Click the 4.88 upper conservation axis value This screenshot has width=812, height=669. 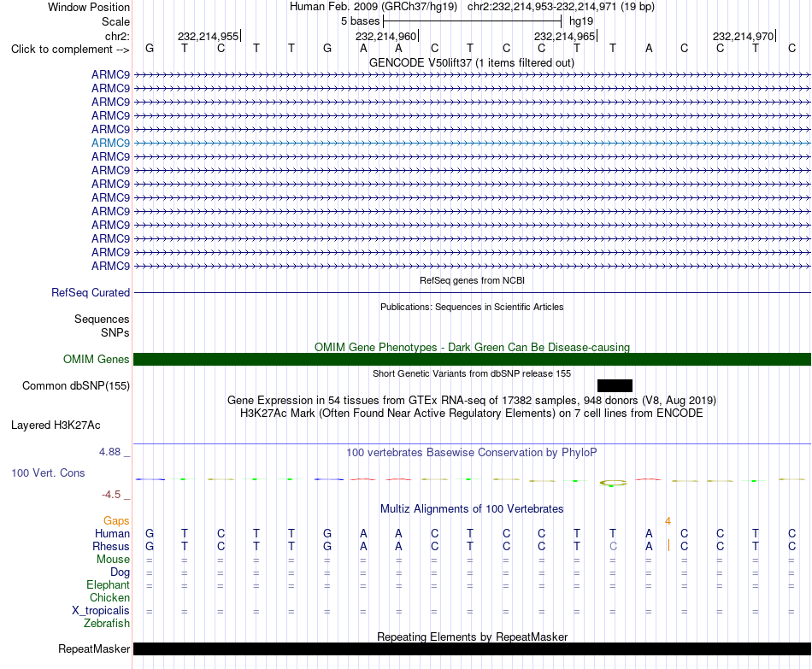(109, 451)
